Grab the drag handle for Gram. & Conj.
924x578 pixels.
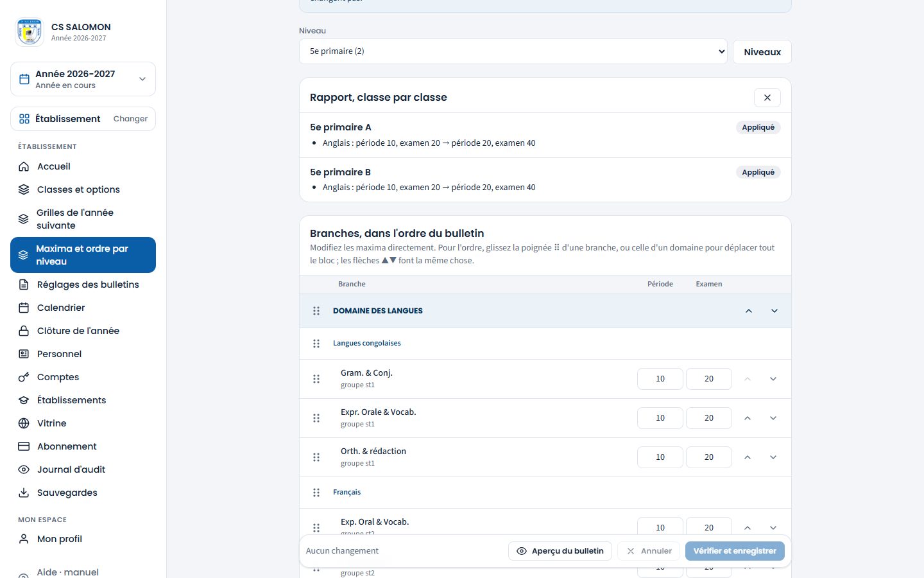point(316,379)
